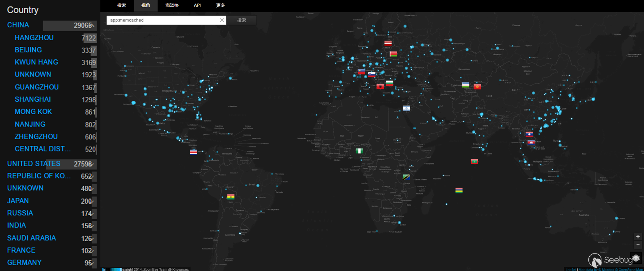
Task: Select the Nigeria flag marker in Africa
Action: 359,151
